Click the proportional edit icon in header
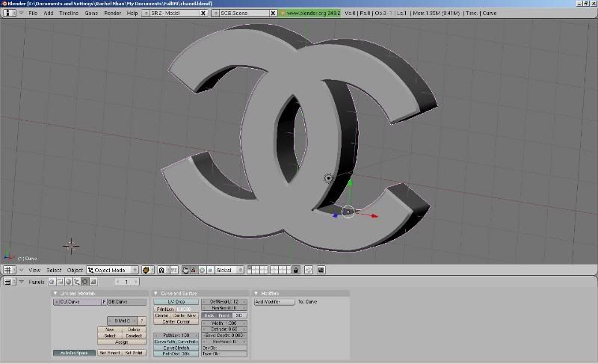The image size is (598, 364). click(x=309, y=270)
